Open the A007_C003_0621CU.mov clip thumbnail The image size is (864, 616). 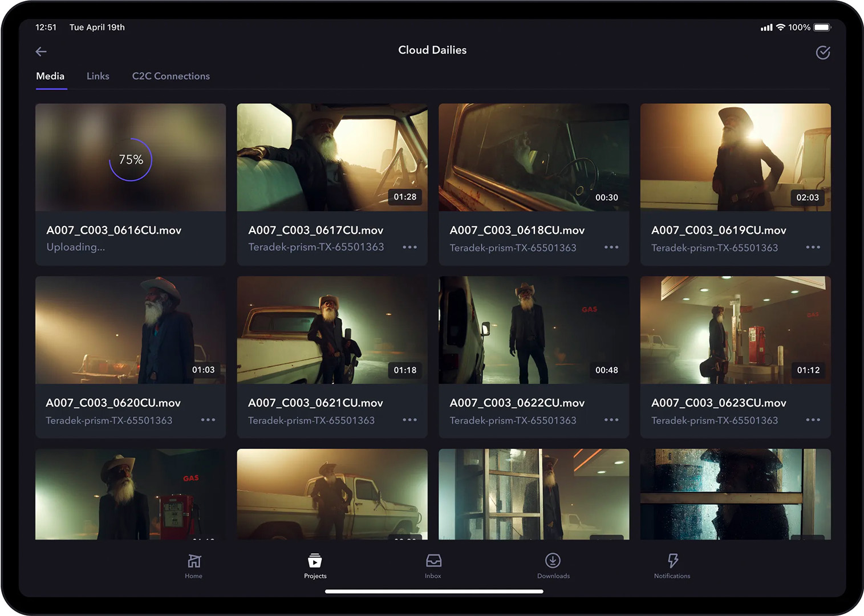(332, 330)
